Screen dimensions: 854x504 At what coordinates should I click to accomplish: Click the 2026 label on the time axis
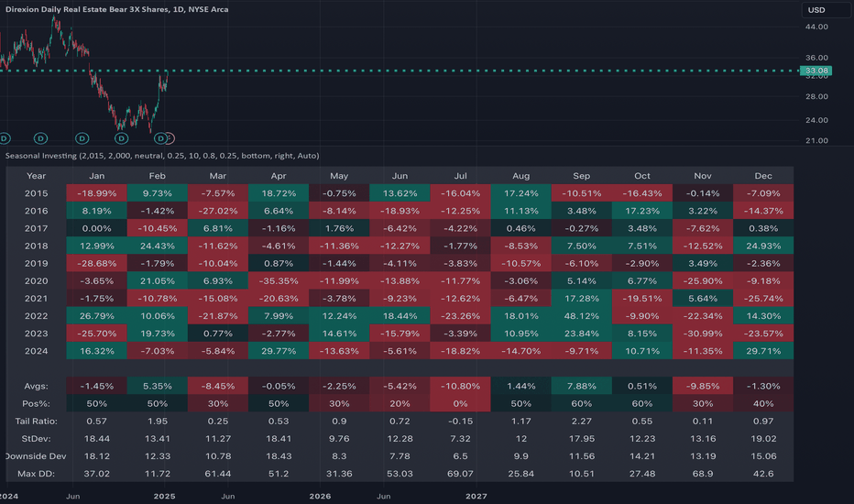point(320,496)
